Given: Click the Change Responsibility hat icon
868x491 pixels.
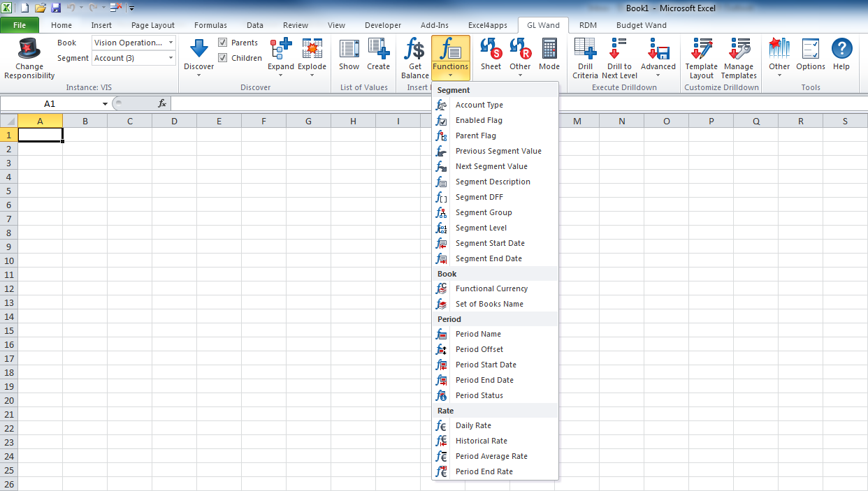Looking at the screenshot, I should click(29, 49).
